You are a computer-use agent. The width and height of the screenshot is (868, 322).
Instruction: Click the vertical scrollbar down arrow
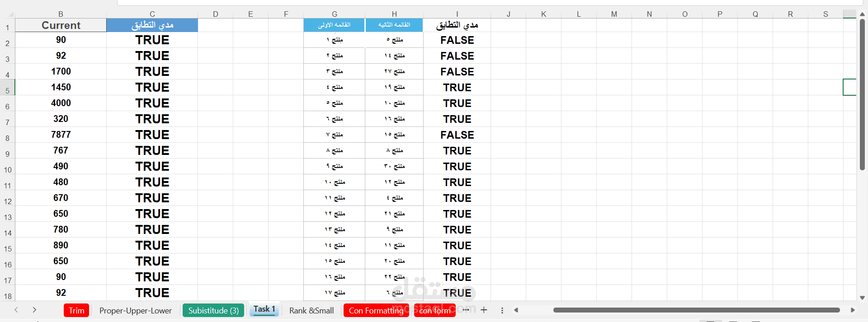(x=862, y=298)
